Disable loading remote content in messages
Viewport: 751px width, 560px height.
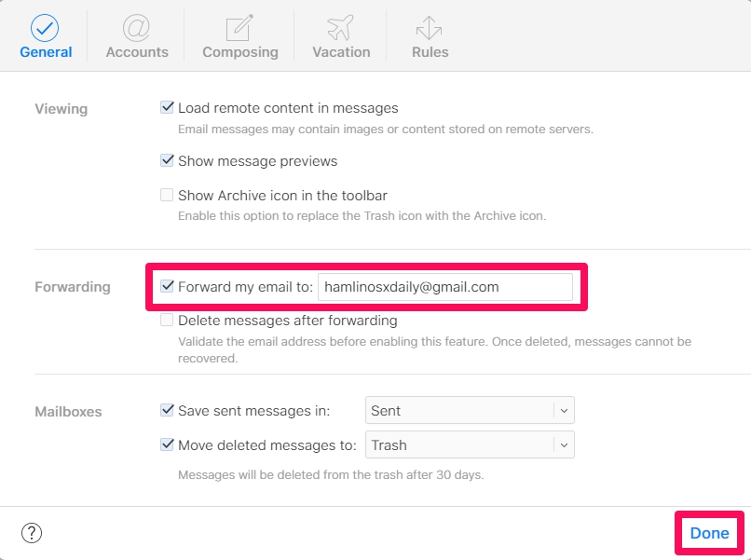pyautogui.click(x=167, y=107)
